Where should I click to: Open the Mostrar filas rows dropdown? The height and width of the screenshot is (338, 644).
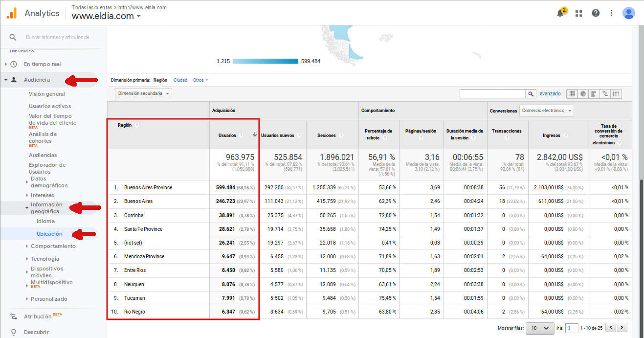pos(539,328)
